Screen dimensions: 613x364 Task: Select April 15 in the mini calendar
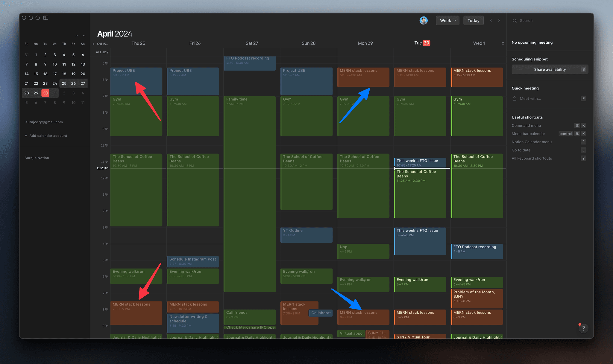pos(36,74)
